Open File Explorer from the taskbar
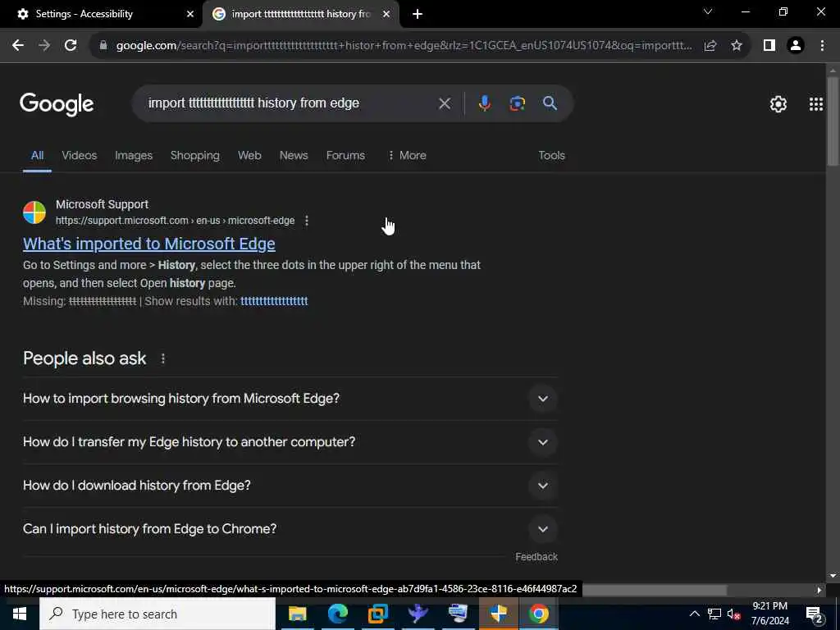This screenshot has height=630, width=840. (297, 614)
